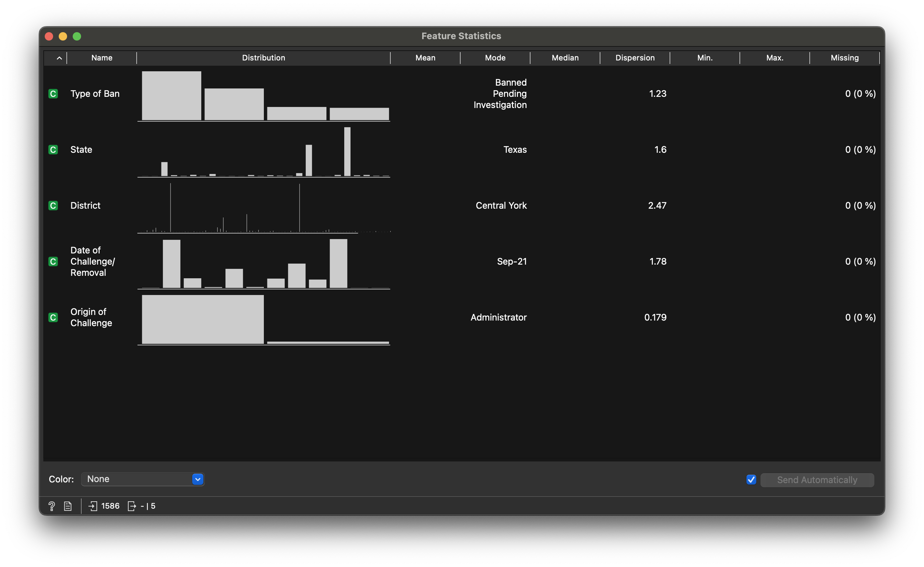Click the green window zoom button
Image resolution: width=924 pixels, height=567 pixels.
77,36
